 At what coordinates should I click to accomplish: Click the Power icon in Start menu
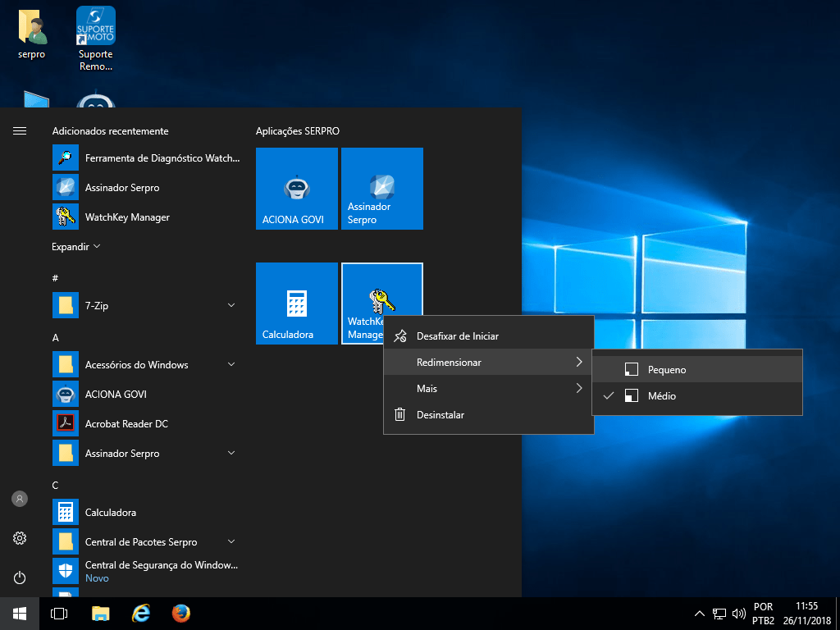pyautogui.click(x=20, y=577)
